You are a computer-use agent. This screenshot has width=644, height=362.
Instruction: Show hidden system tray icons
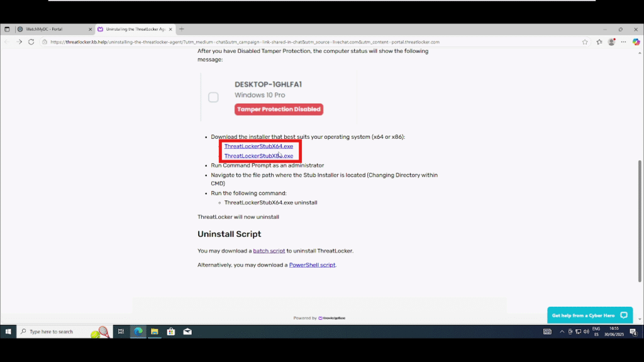(x=562, y=332)
